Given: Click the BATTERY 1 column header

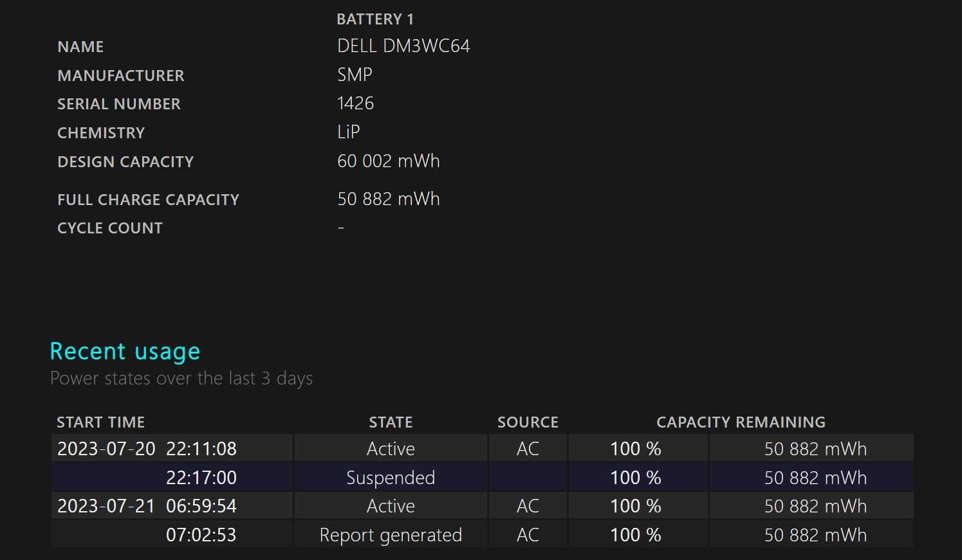Looking at the screenshot, I should (x=375, y=19).
